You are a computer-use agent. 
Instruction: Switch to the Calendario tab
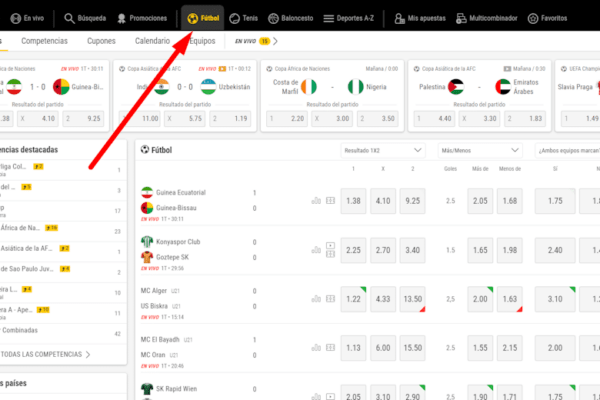point(152,41)
